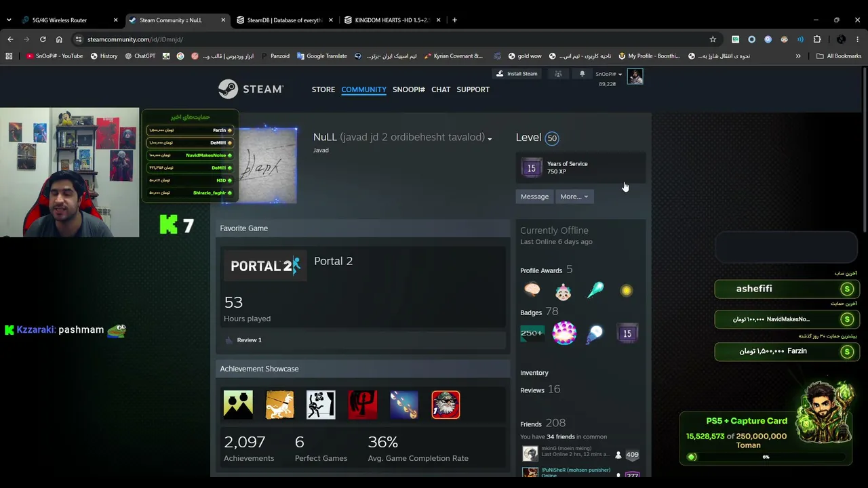Viewport: 868px width, 488px height.
Task: Switch to the KINGDOM HEARTS tab
Action: click(x=392, y=20)
